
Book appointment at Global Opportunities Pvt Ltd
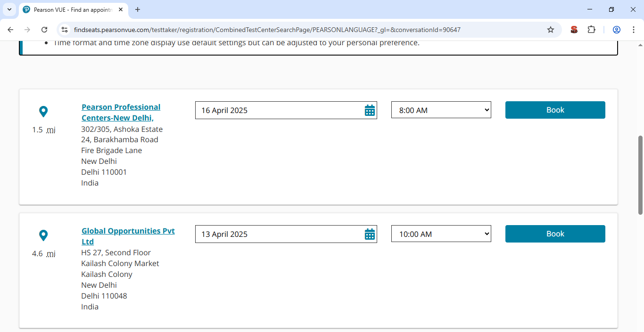[555, 234]
